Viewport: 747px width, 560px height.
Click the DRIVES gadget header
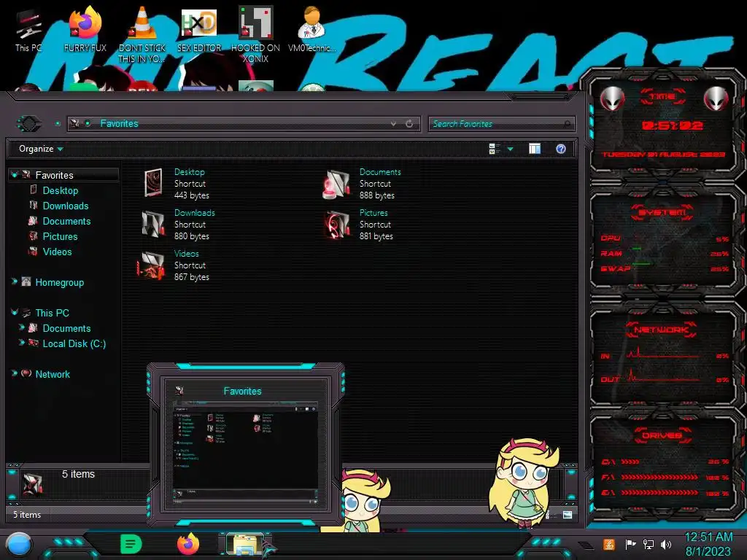pyautogui.click(x=661, y=435)
